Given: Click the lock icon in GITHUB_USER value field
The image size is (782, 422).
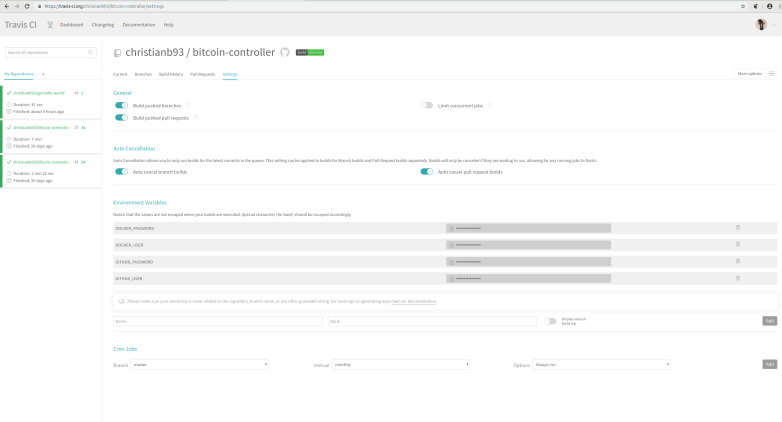Looking at the screenshot, I should click(451, 279).
